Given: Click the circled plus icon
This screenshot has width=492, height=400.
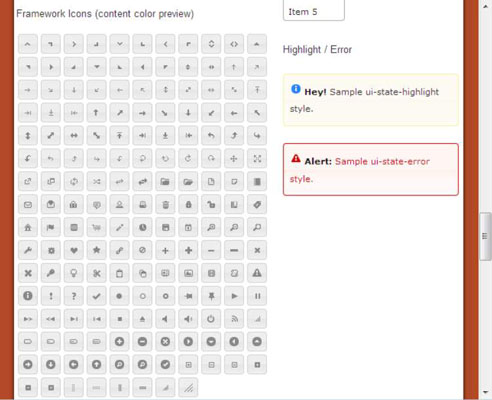Looking at the screenshot, I should [120, 342].
